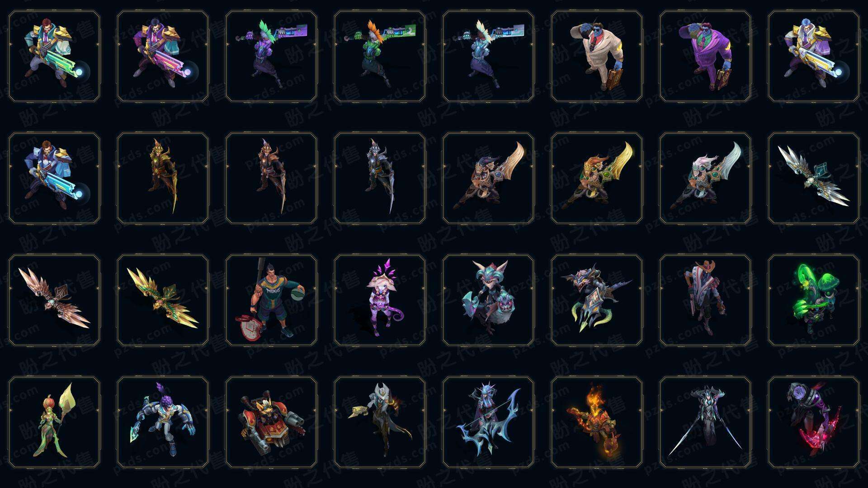Open the green-gold winged blade bird tile
This screenshot has height=488, width=868.
163,300
